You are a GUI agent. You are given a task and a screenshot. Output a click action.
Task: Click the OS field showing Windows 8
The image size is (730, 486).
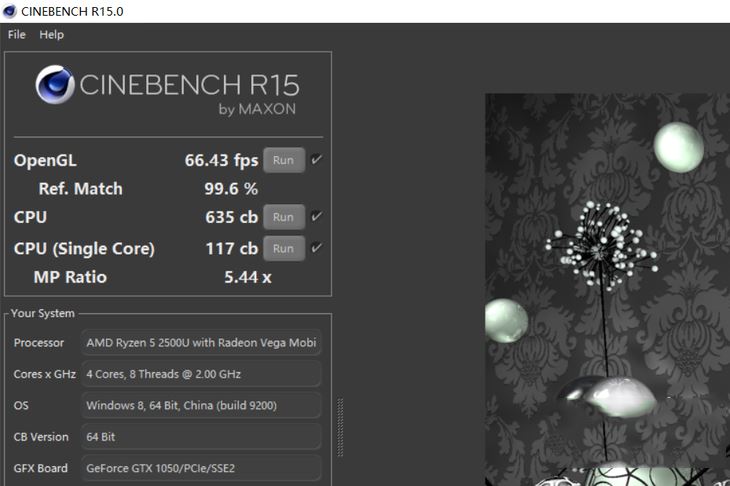201,405
